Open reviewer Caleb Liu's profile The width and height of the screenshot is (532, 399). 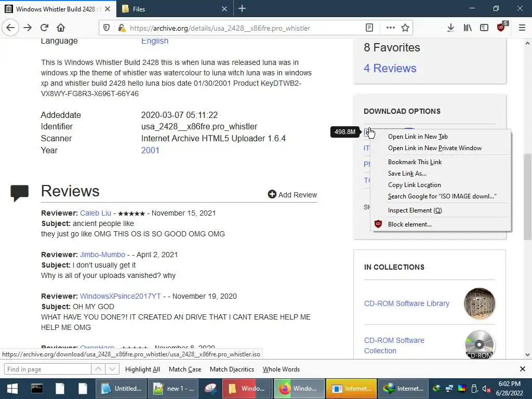click(96, 213)
